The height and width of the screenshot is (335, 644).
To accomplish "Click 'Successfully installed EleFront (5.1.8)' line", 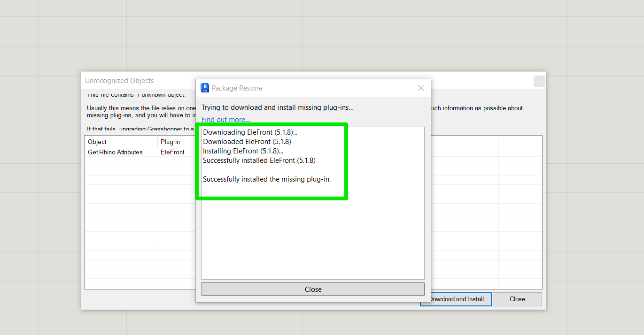I will point(259,160).
